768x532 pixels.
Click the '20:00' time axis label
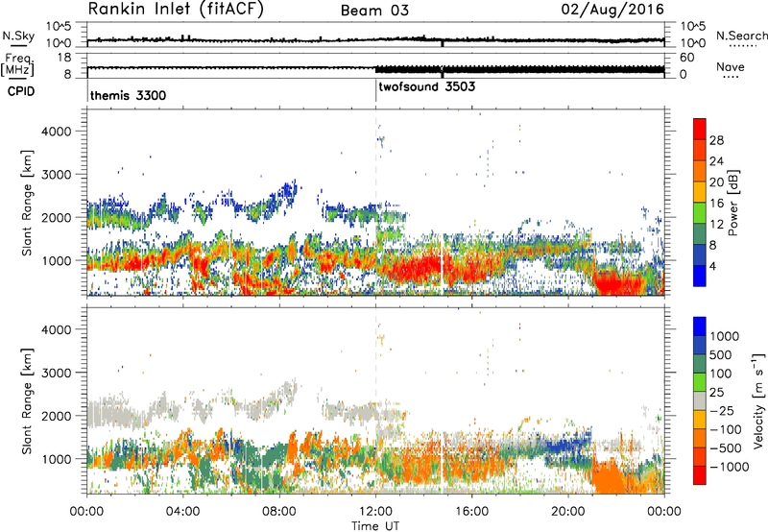coord(568,512)
